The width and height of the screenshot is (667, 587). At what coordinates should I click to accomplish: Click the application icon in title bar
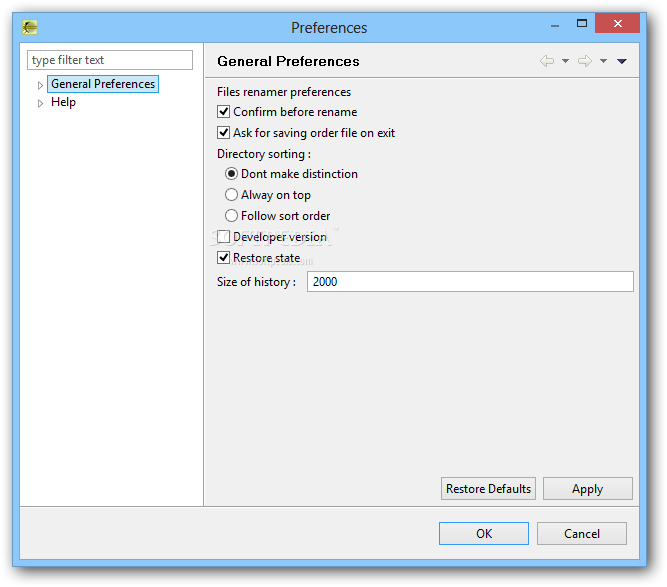click(30, 27)
